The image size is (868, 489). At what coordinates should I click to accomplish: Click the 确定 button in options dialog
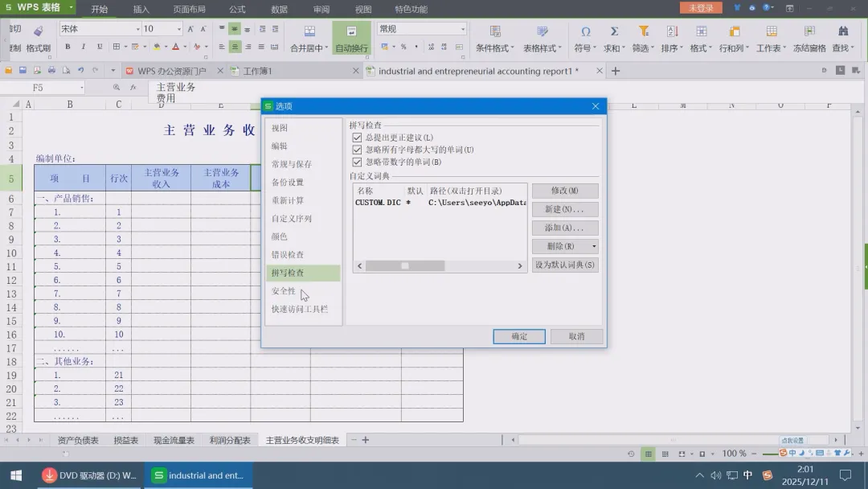519,336
